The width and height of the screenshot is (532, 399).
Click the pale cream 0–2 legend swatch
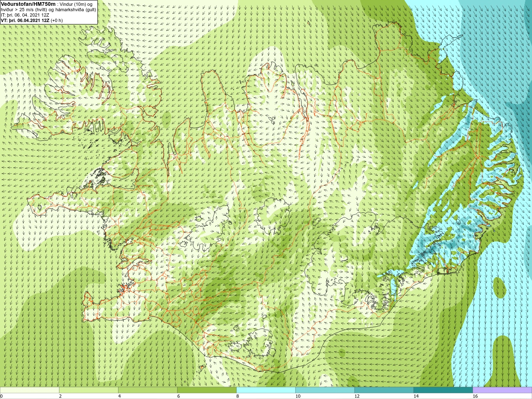[x=30, y=390]
